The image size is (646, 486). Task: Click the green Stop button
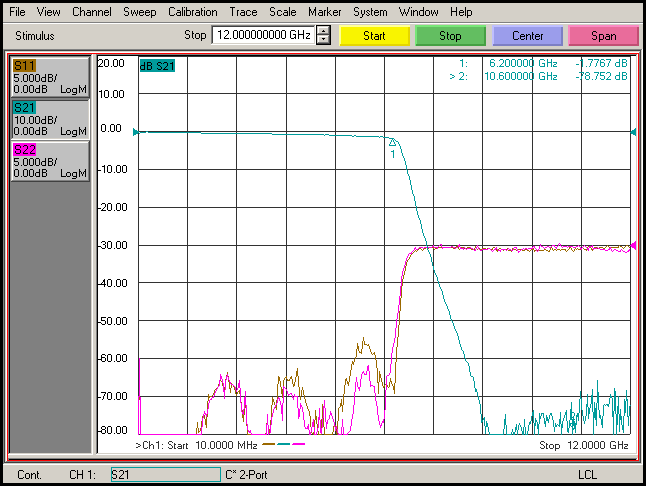click(451, 36)
